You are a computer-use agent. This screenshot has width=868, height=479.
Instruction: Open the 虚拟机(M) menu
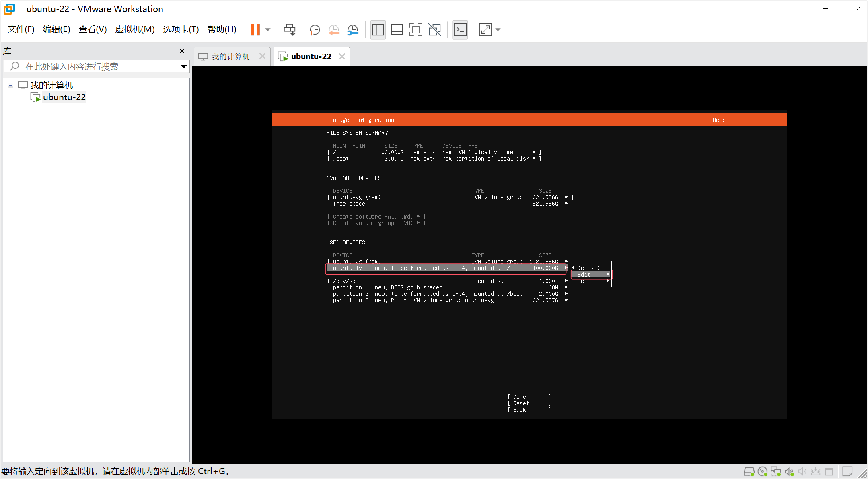coord(135,29)
